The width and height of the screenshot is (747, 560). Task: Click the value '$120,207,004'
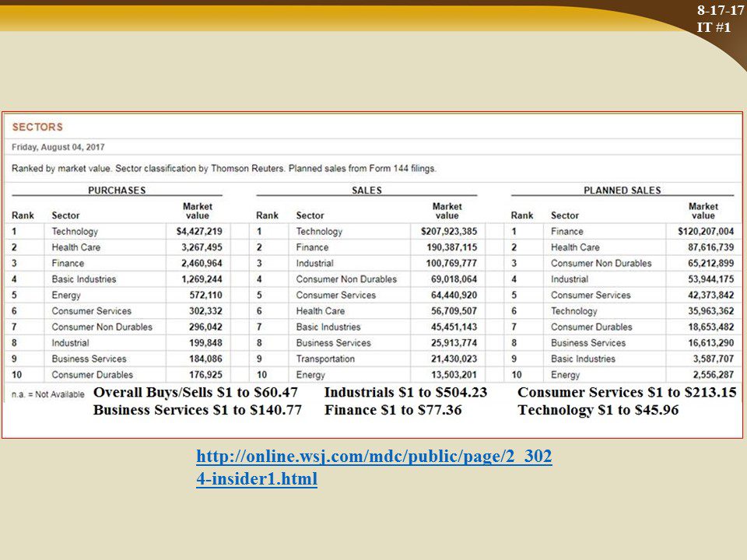pyautogui.click(x=706, y=232)
